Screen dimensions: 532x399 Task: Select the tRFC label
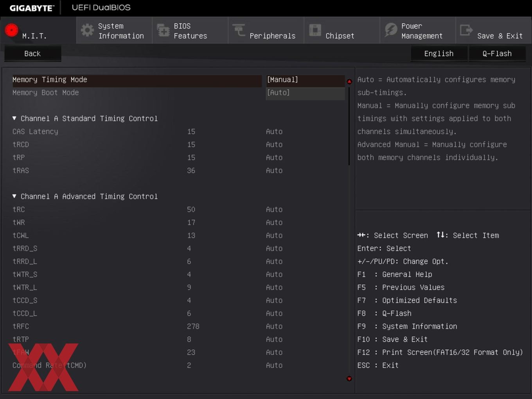point(21,326)
